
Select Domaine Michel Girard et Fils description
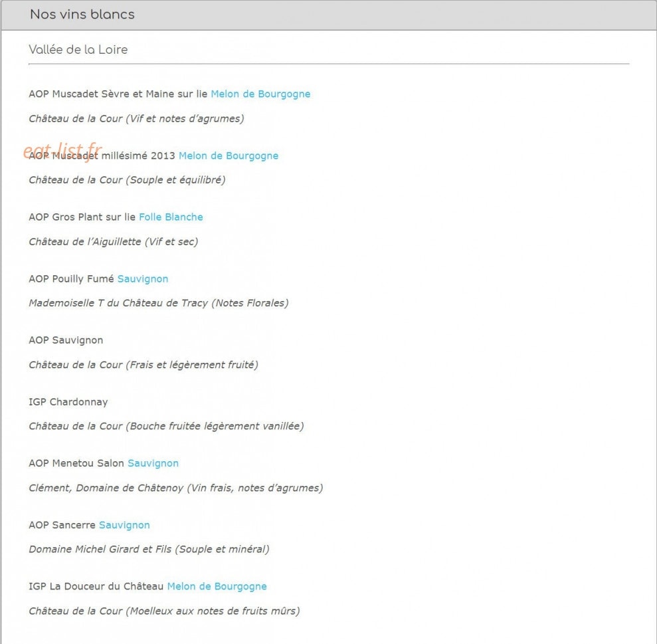[149, 549]
